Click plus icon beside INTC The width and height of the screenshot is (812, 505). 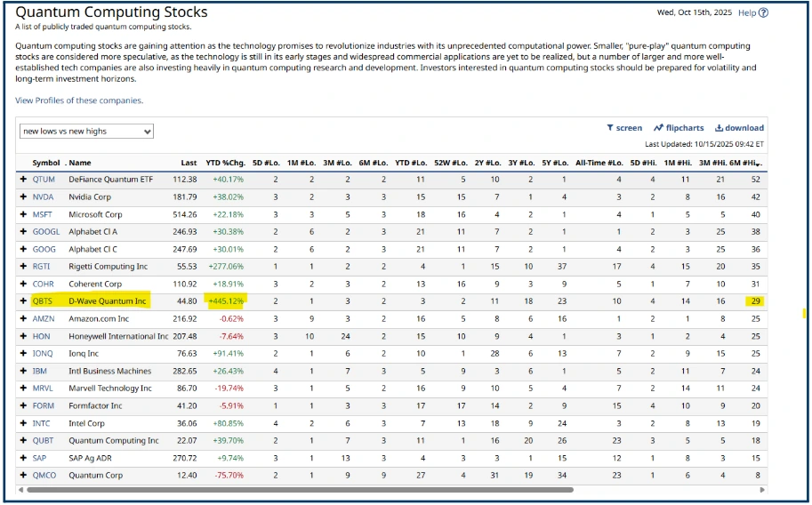click(24, 423)
